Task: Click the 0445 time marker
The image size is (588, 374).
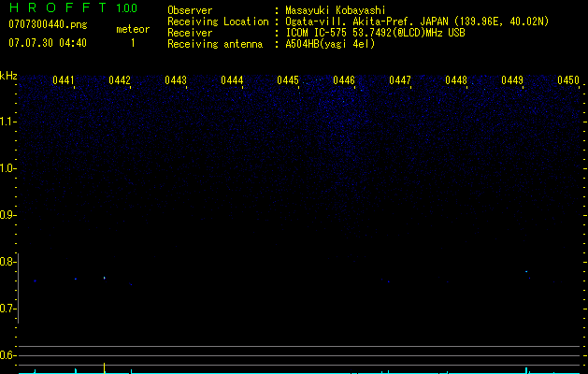Action: pos(288,80)
